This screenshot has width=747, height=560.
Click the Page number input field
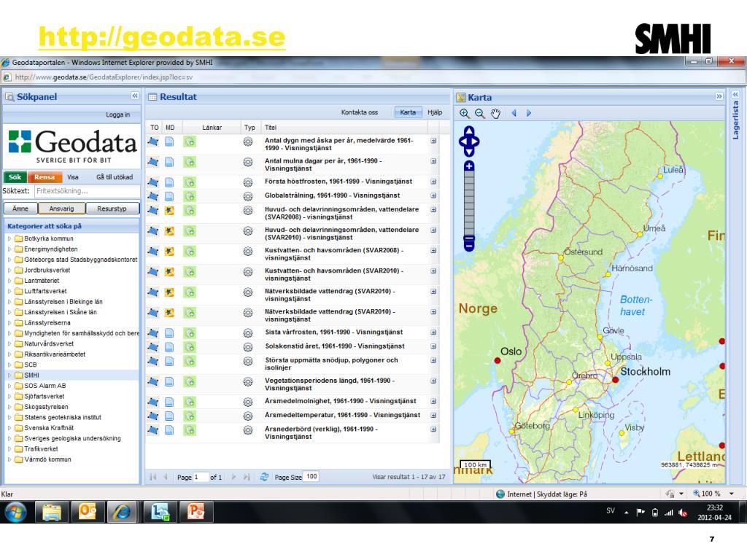pyautogui.click(x=200, y=477)
